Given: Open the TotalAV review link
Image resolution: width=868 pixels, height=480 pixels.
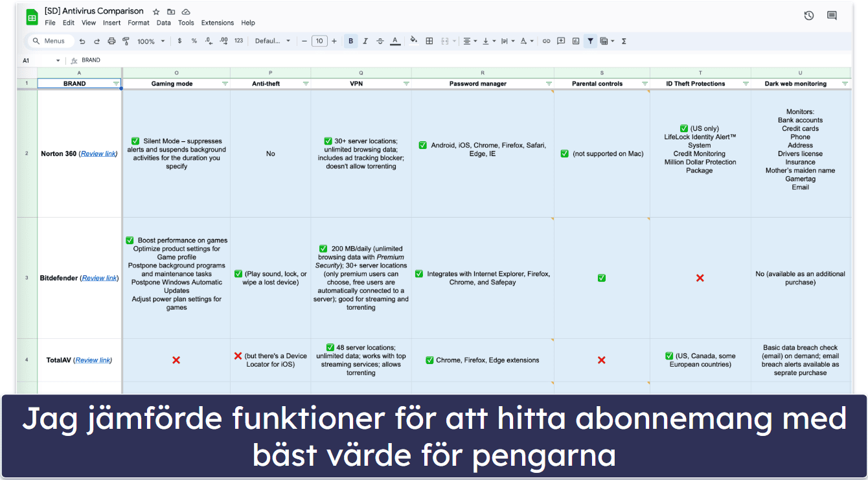Looking at the screenshot, I should [93, 360].
